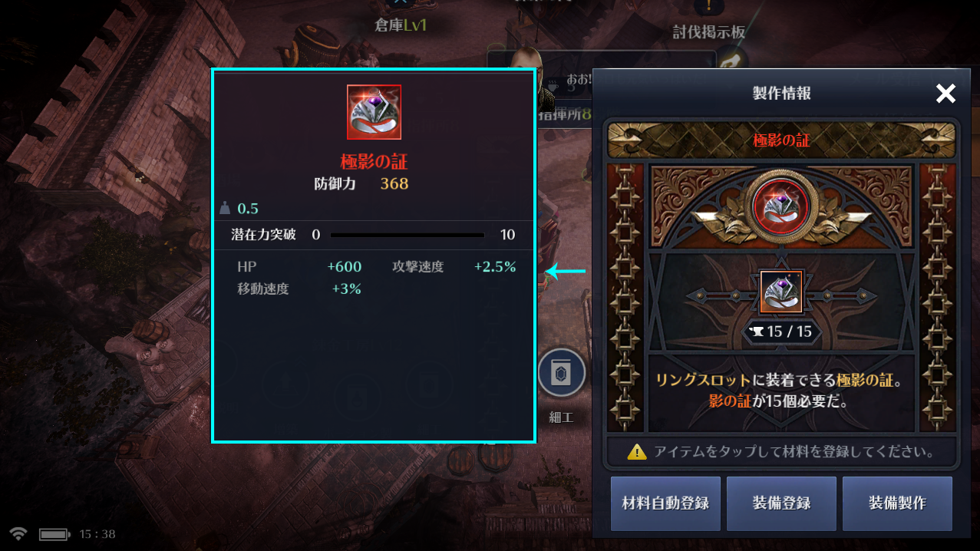This screenshot has width=980, height=551.
Task: Open the 討伐掲示板 board
Action: [708, 32]
